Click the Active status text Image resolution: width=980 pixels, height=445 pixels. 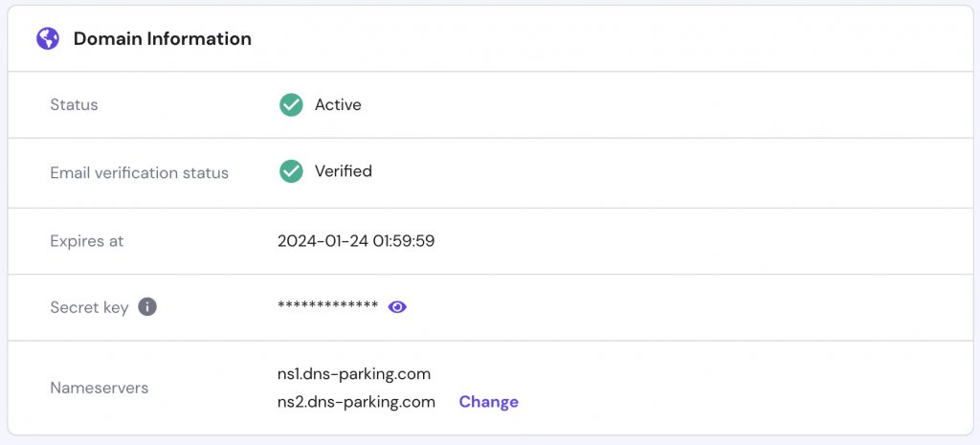[x=338, y=104]
